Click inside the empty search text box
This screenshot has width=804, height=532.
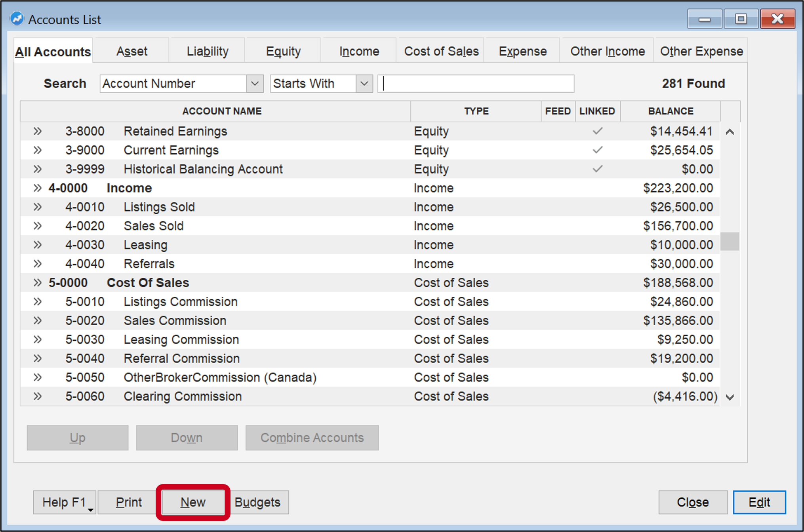[x=475, y=84]
